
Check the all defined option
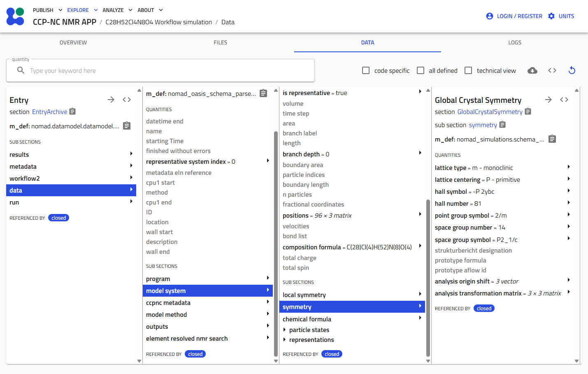tap(421, 70)
